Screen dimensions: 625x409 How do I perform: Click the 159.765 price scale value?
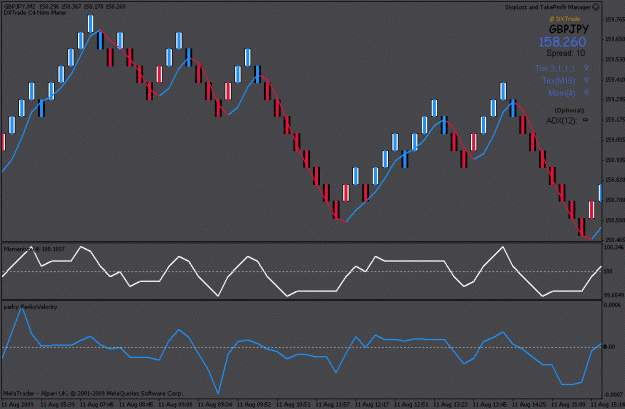click(615, 19)
